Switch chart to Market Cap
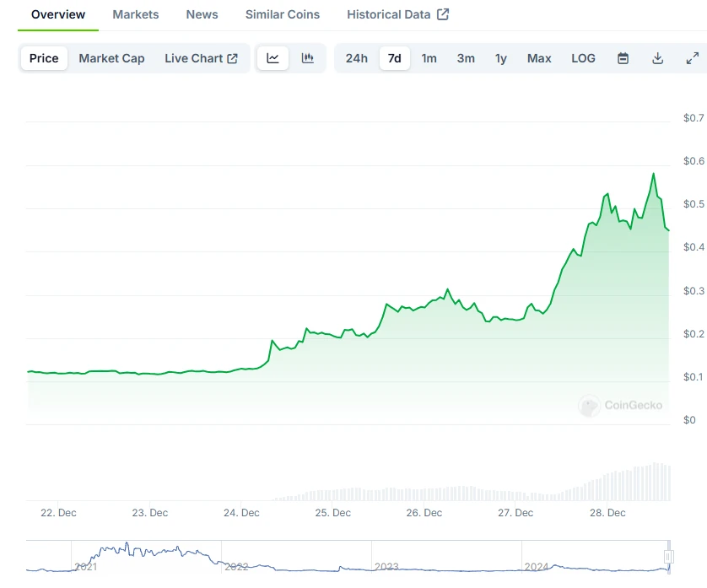 point(111,58)
